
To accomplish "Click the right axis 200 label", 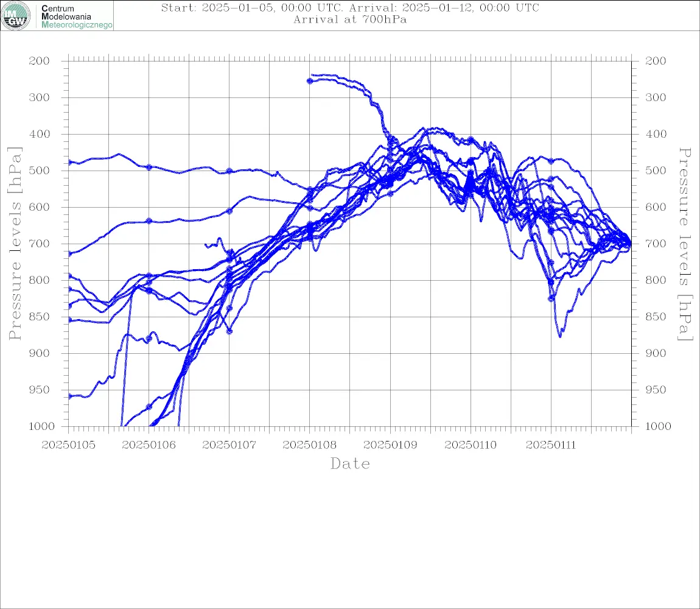I will [x=656, y=61].
